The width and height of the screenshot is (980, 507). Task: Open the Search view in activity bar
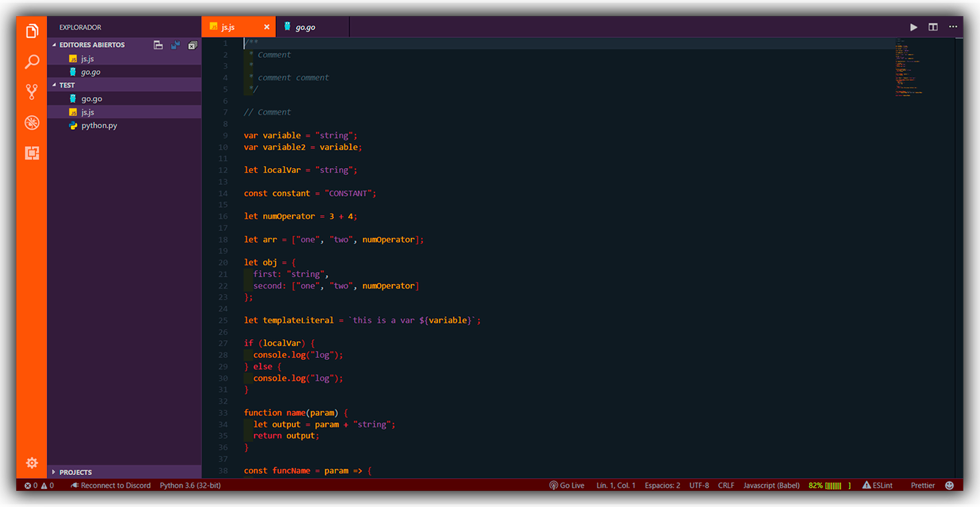click(x=32, y=62)
